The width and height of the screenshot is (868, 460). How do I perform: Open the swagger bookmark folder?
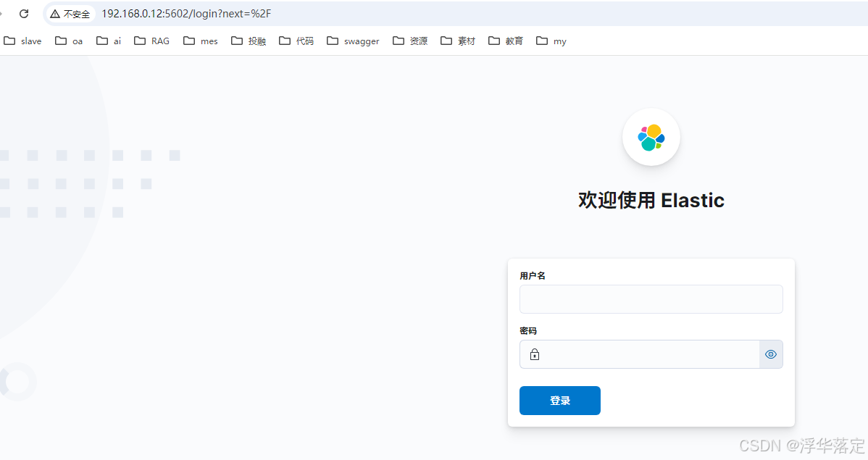pos(353,41)
